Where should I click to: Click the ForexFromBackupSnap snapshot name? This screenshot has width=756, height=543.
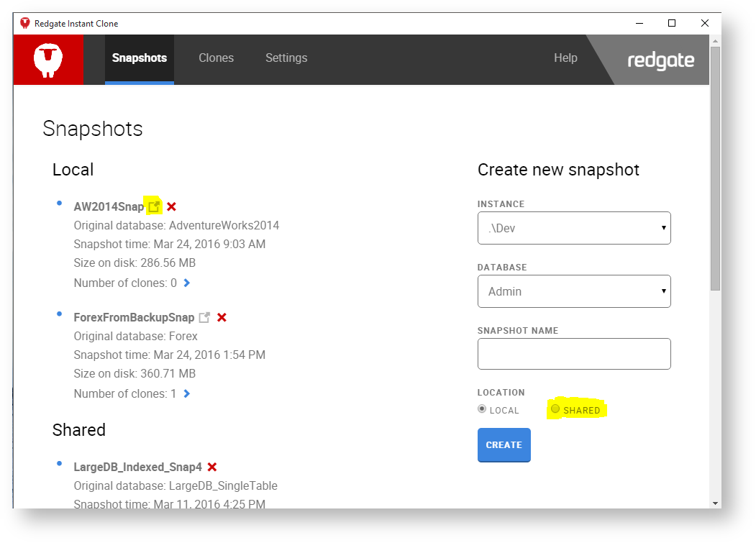[134, 317]
